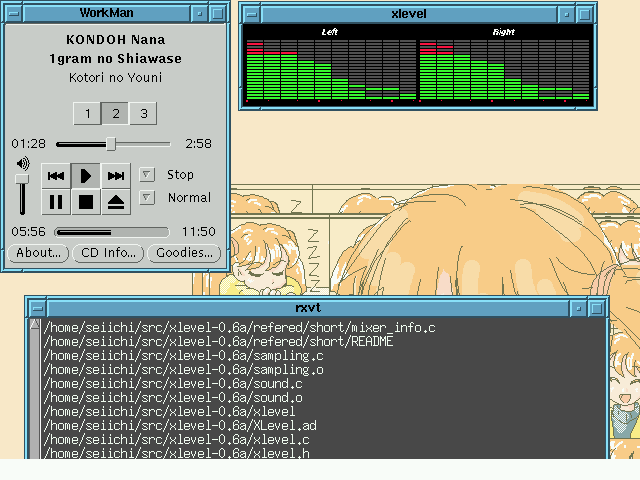Click the rxvt title bar
The image size is (640, 480).
click(x=308, y=308)
